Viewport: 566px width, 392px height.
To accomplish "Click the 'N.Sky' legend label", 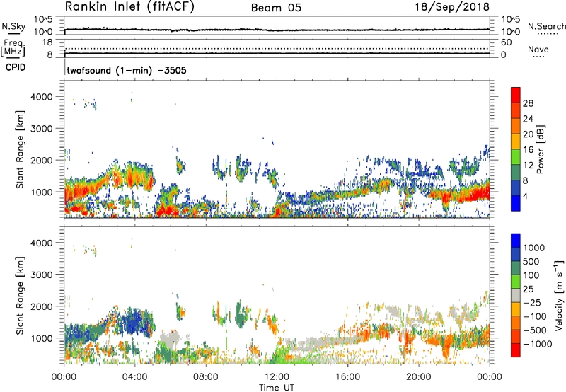I will (x=13, y=26).
